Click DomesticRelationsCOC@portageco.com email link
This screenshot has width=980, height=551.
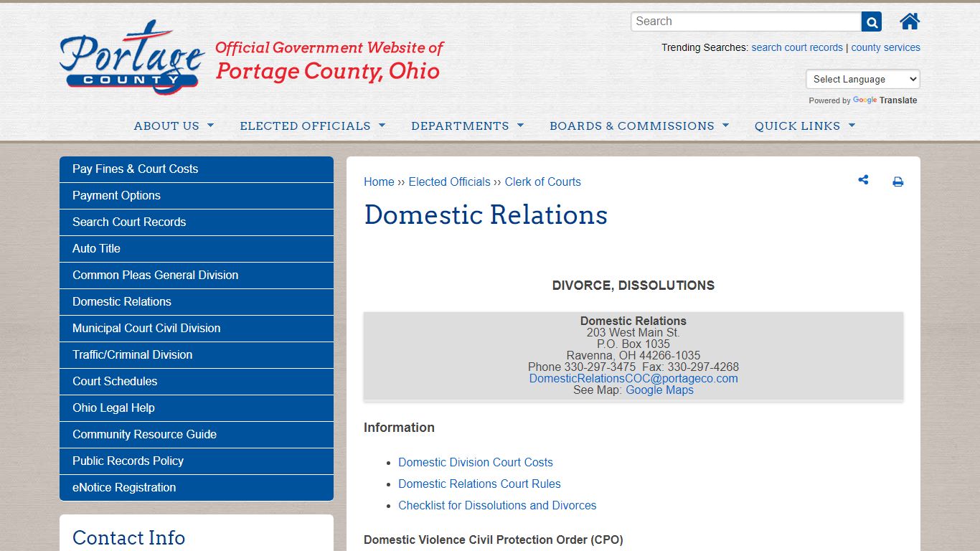(633, 379)
